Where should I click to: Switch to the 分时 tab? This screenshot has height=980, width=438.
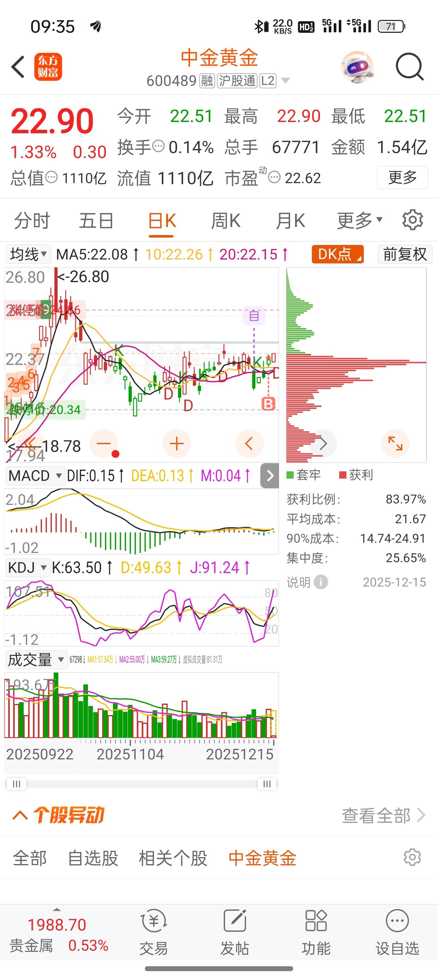coord(32,221)
